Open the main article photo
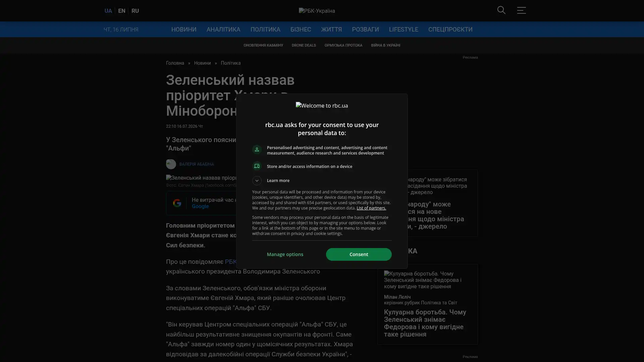644x362 pixels. [202, 178]
